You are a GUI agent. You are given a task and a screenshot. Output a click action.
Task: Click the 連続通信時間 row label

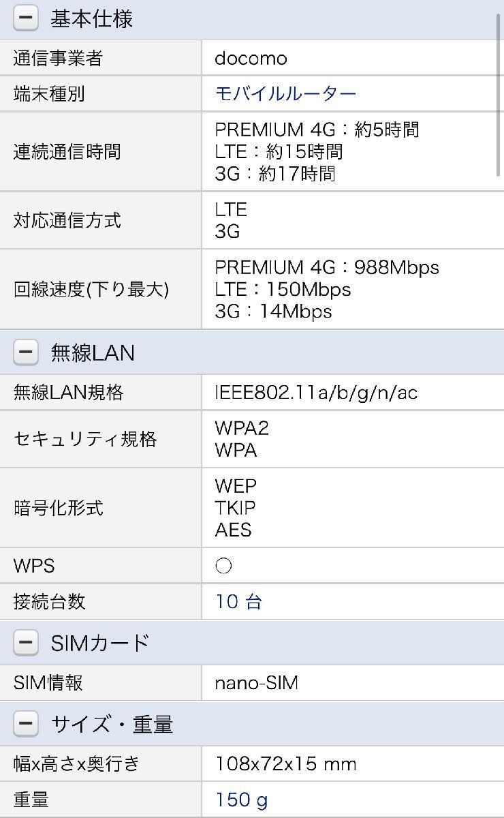click(67, 151)
